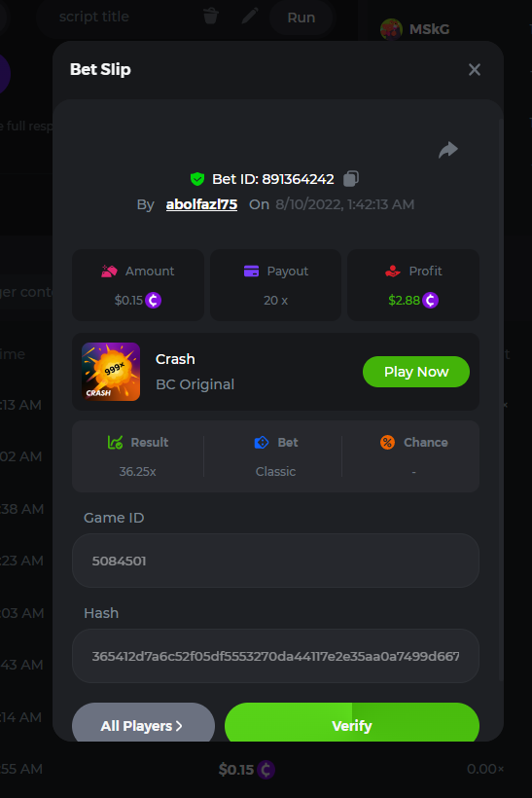
Task: Click the share arrow icon
Action: pyautogui.click(x=448, y=150)
